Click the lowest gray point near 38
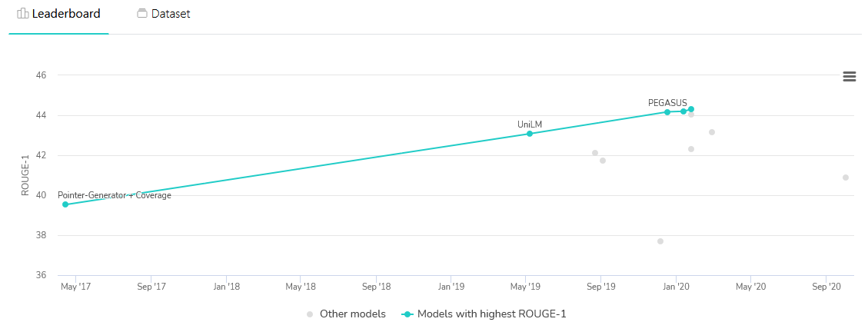The image size is (868, 322). click(660, 241)
